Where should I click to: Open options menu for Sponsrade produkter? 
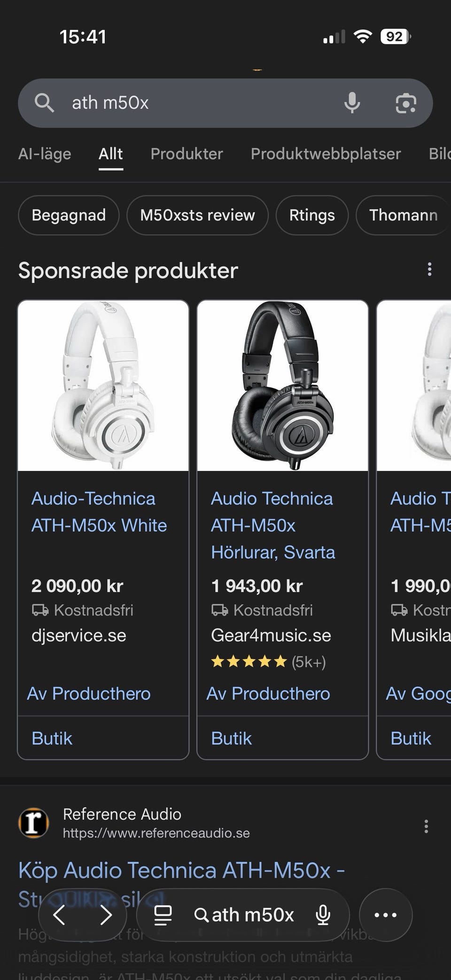[429, 270]
